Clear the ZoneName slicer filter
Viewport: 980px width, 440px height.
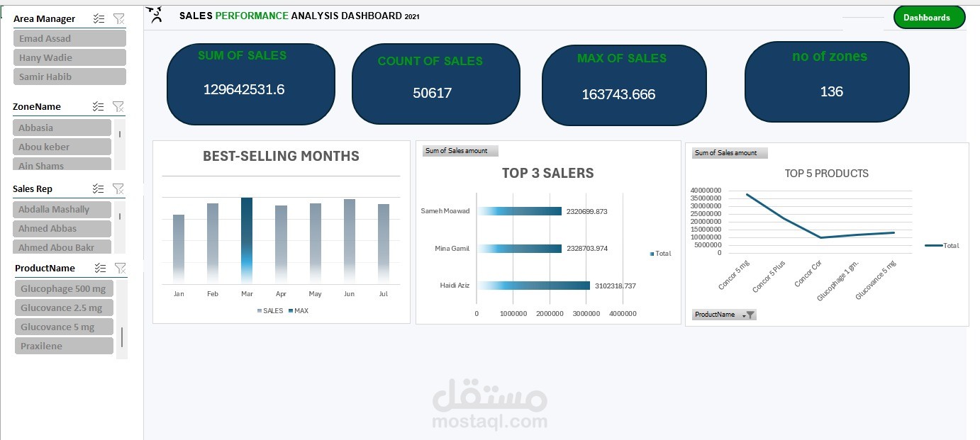pyautogui.click(x=119, y=106)
